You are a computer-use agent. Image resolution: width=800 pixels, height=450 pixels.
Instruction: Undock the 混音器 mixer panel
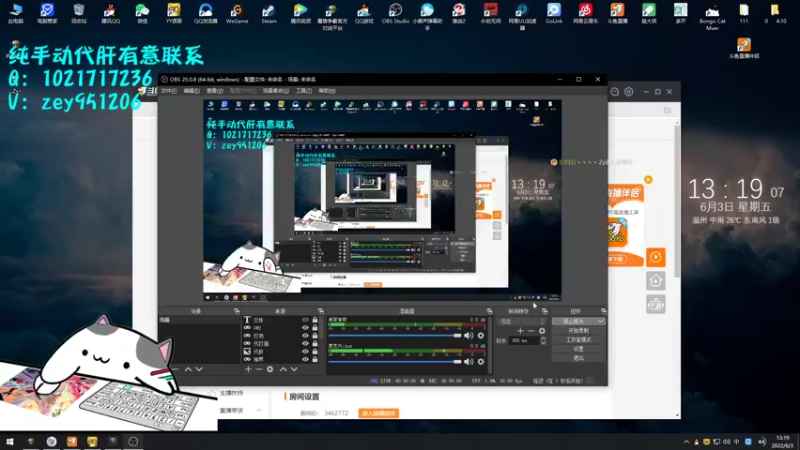tap(489, 311)
